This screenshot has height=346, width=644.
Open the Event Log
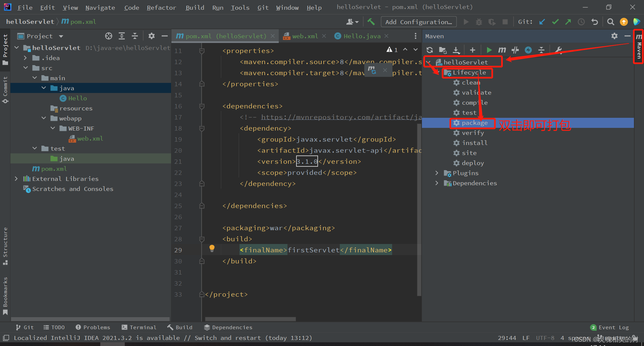610,328
